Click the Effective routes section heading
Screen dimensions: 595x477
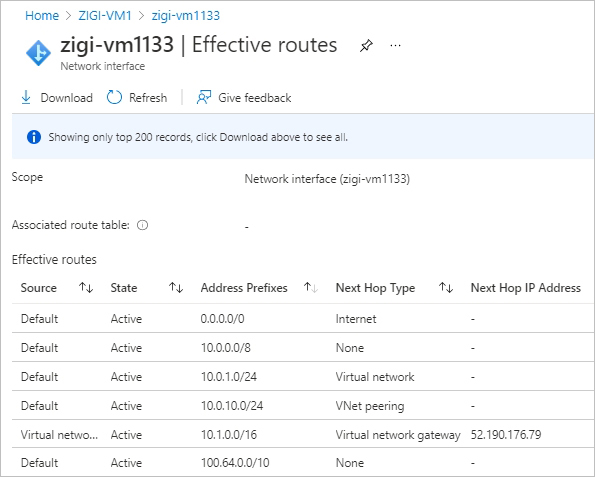(x=54, y=260)
